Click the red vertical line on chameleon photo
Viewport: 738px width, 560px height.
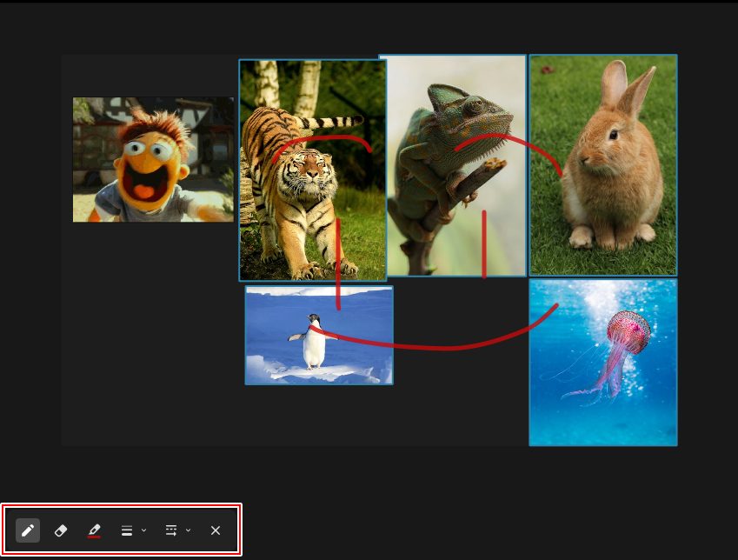(484, 243)
